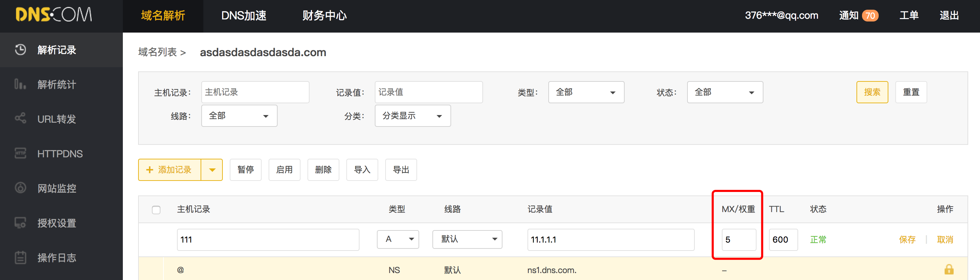Open notifications badge showing 70
Viewport: 980px width, 280px height.
point(870,16)
